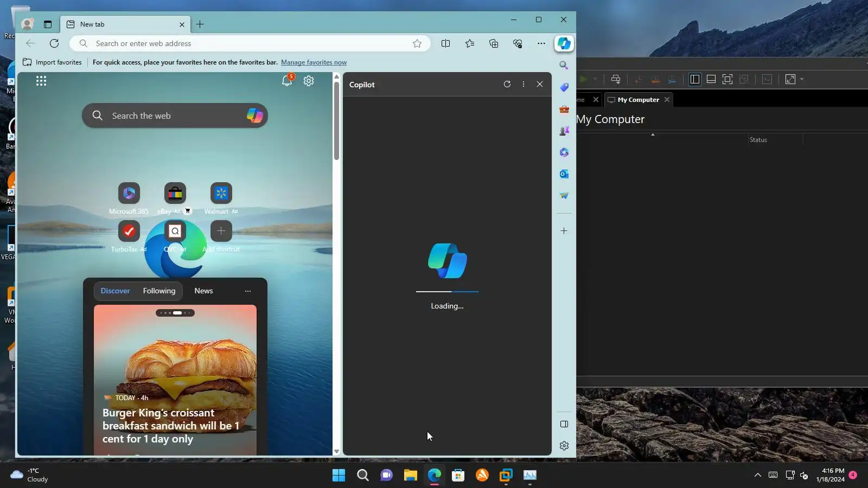
Task: Open the weather widget showing Cloudy
Action: [x=29, y=475]
